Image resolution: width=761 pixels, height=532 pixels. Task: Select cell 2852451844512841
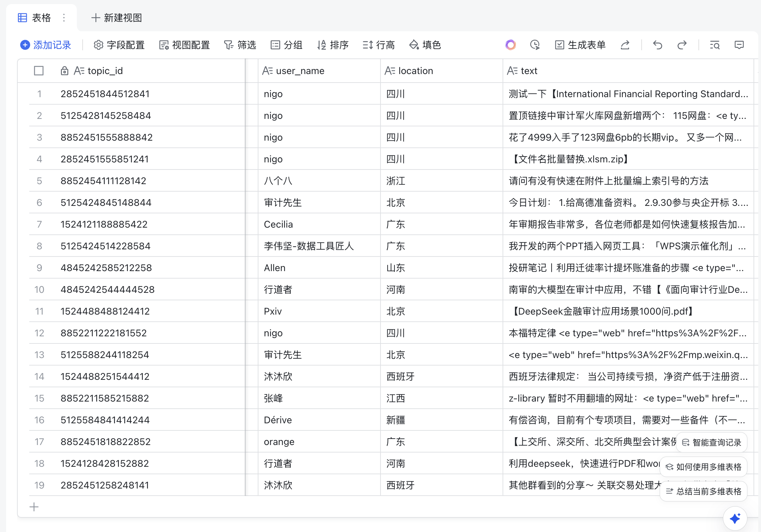click(x=150, y=94)
